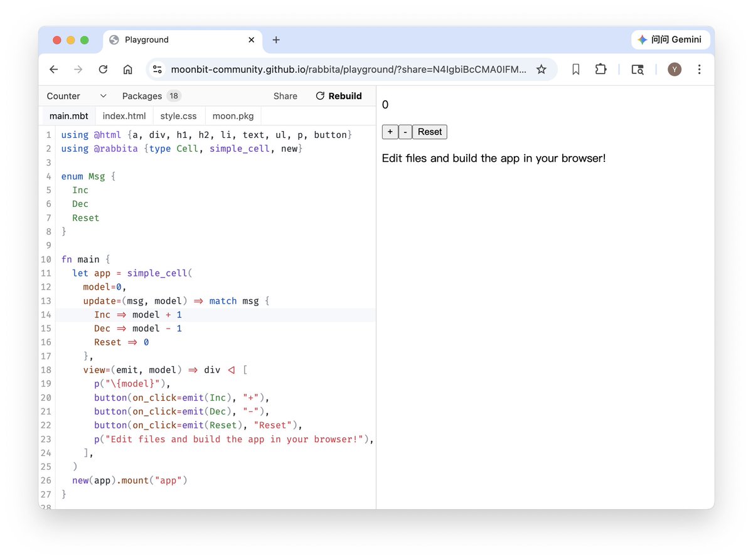Click the 'view=(emit, model)' code line
The width and height of the screenshot is (753, 560).
[x=166, y=370]
